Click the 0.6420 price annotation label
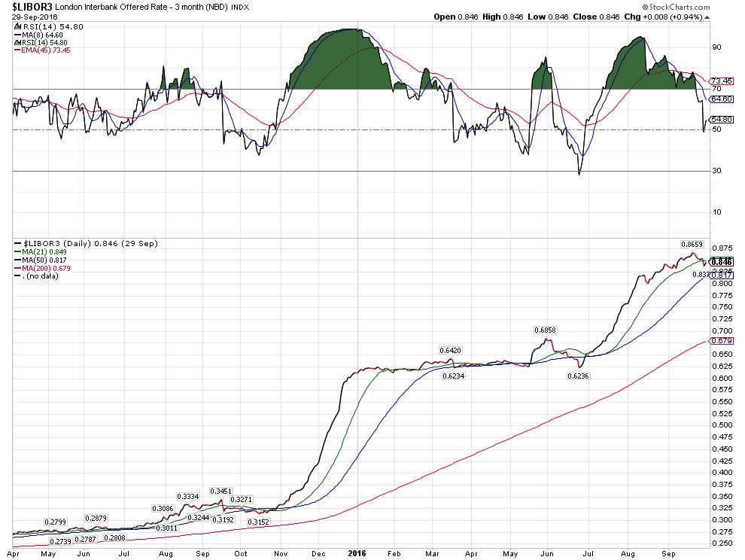This screenshot has width=745, height=560. pos(452,351)
